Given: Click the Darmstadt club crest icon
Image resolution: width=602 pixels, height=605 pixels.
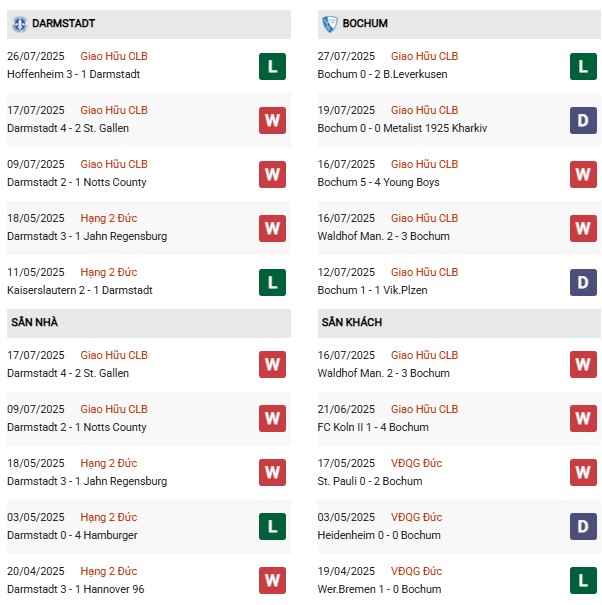Looking at the screenshot, I should click(x=19, y=23).
